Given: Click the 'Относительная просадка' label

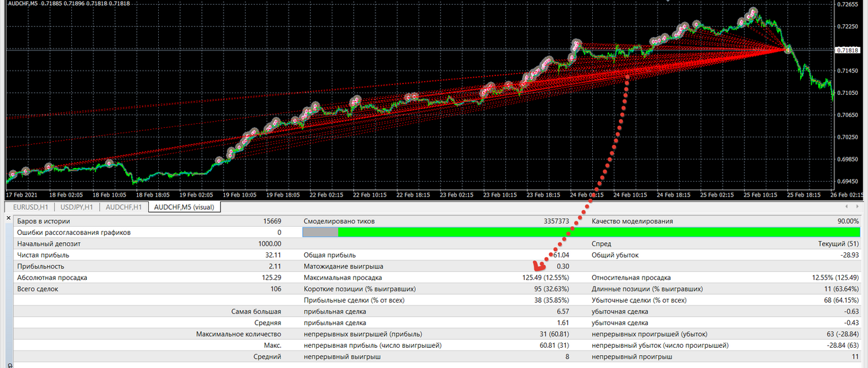Looking at the screenshot, I should click(631, 278).
